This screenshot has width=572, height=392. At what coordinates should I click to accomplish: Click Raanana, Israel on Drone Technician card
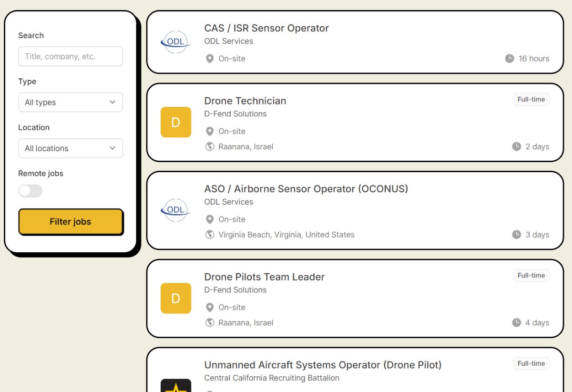click(x=246, y=146)
